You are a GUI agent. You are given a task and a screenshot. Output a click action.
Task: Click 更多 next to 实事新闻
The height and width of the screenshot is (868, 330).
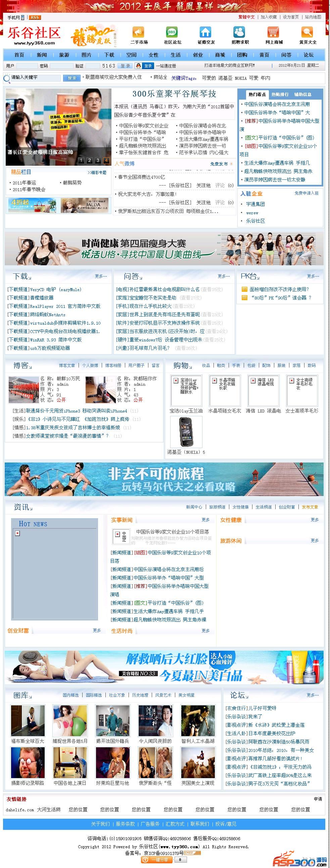205,520
